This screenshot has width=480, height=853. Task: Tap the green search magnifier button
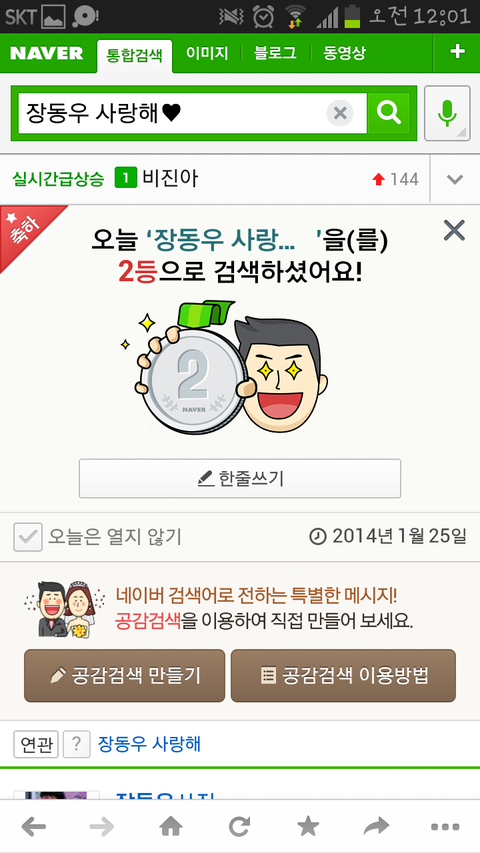388,113
